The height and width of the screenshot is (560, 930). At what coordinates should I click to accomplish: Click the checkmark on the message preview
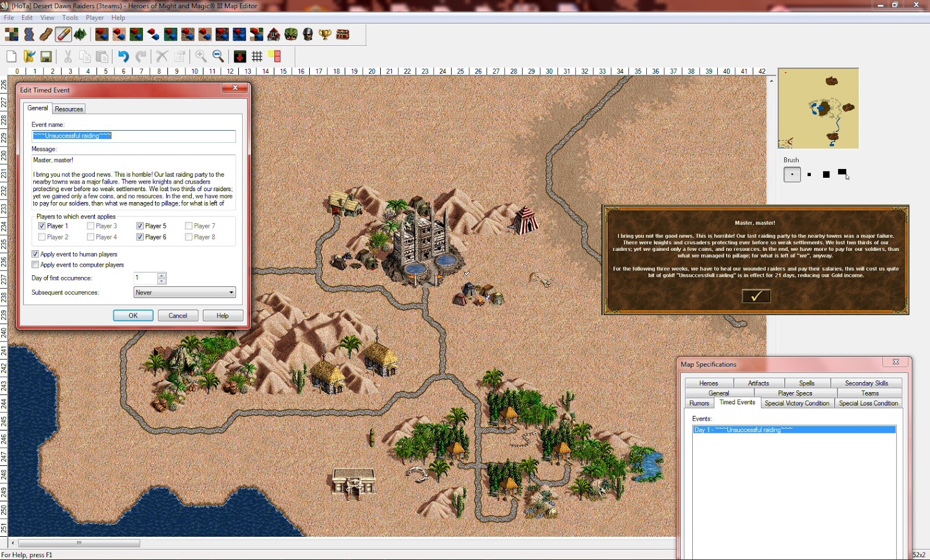click(756, 296)
